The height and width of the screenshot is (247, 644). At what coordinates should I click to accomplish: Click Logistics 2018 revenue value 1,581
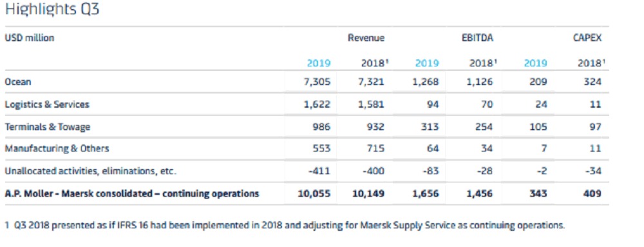[371, 104]
